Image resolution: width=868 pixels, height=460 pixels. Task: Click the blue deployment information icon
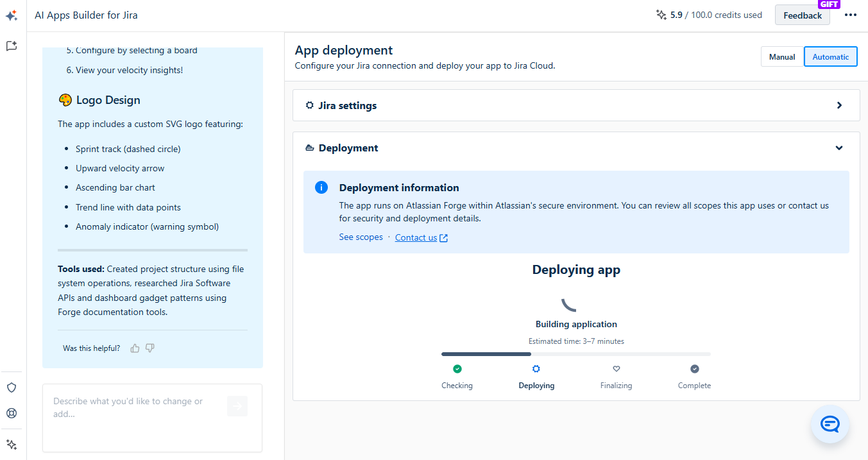tap(321, 188)
